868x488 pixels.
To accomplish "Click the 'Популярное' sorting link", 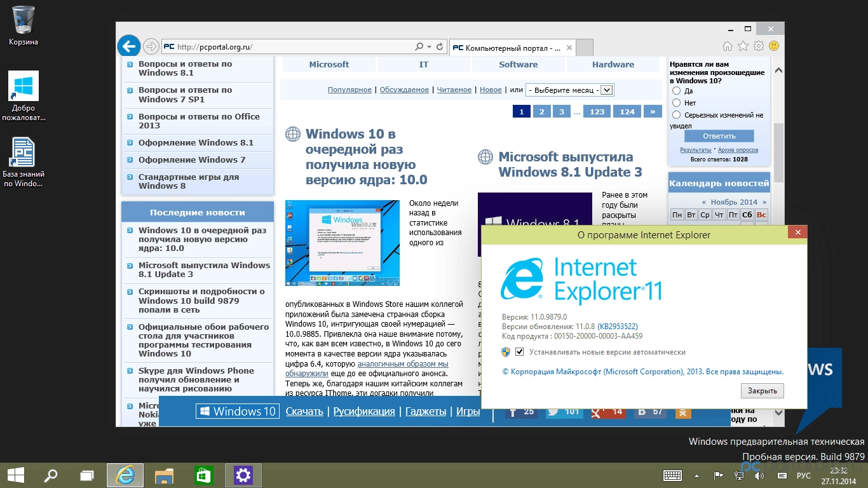I will click(x=349, y=90).
